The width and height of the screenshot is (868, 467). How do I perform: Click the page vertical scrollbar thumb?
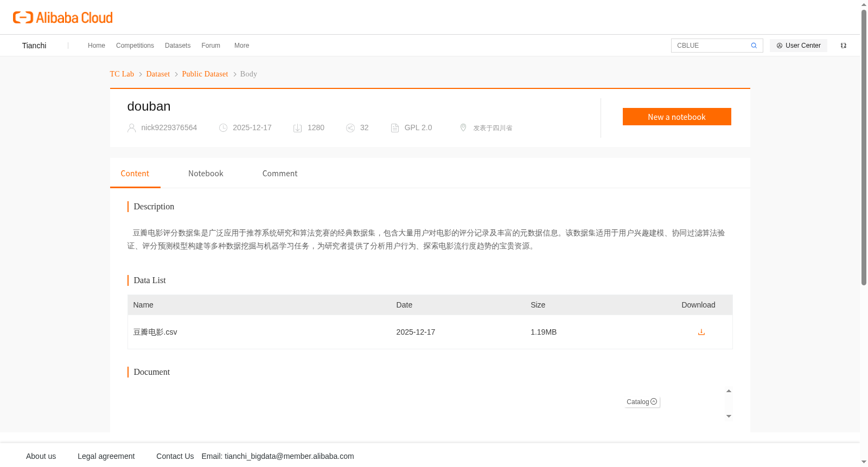(x=864, y=146)
